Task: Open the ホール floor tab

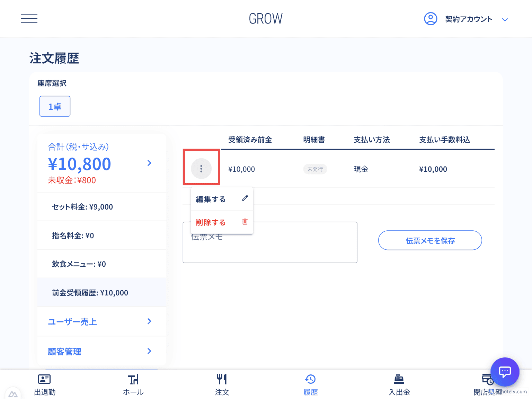Action: [133, 385]
